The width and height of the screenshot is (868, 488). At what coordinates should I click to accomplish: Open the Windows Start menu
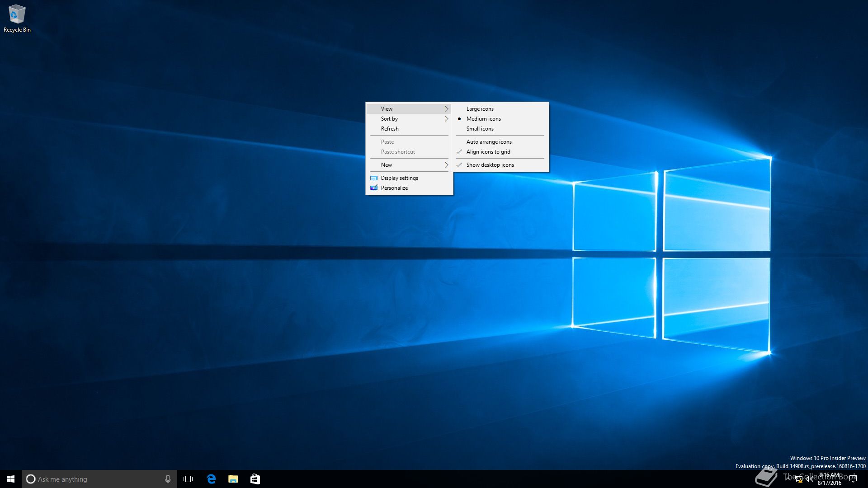pos(11,479)
